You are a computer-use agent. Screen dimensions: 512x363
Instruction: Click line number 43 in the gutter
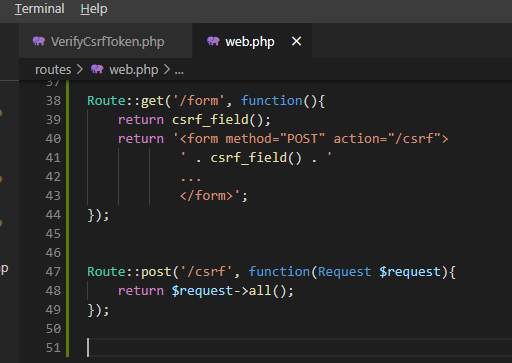click(x=53, y=196)
